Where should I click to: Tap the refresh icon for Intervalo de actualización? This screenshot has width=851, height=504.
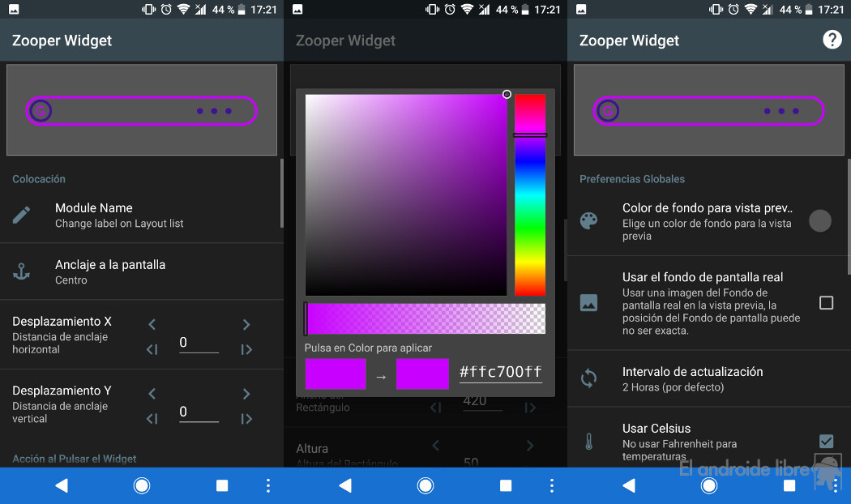[x=589, y=378]
